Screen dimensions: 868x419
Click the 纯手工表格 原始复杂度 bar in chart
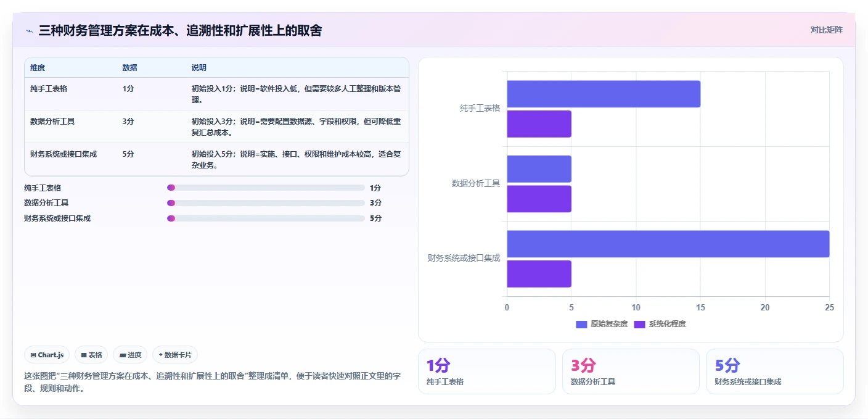604,94
